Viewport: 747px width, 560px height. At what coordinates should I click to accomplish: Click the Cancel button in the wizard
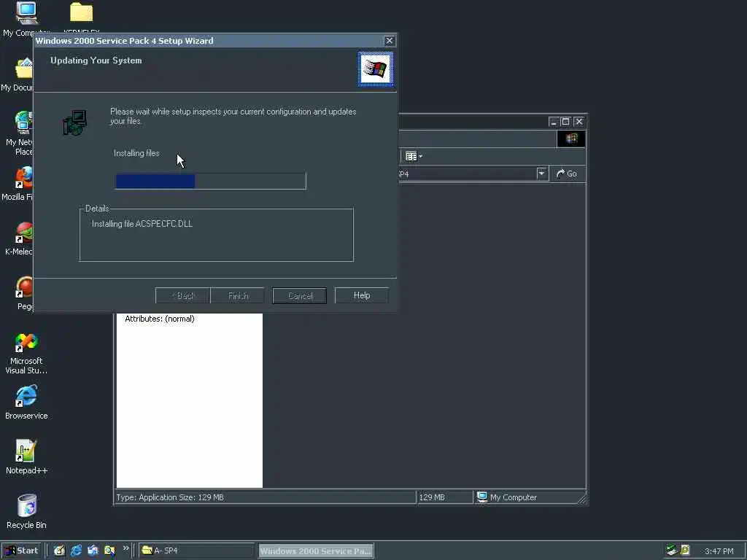[x=300, y=296]
